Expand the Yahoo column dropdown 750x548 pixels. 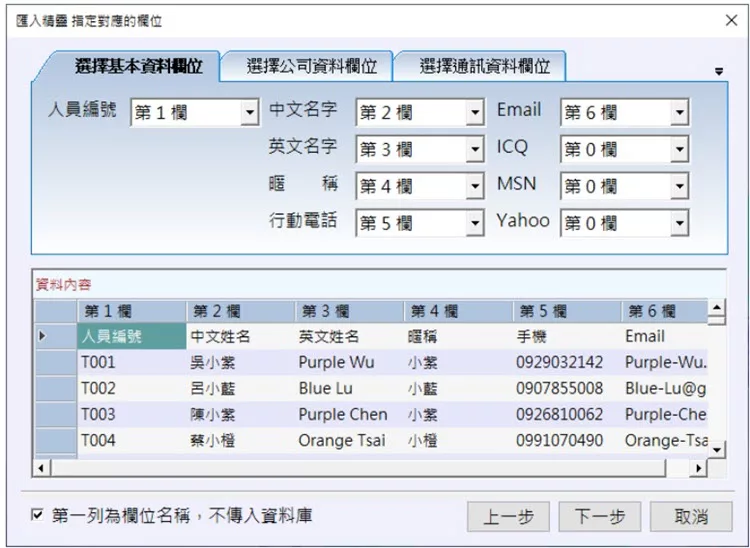679,223
